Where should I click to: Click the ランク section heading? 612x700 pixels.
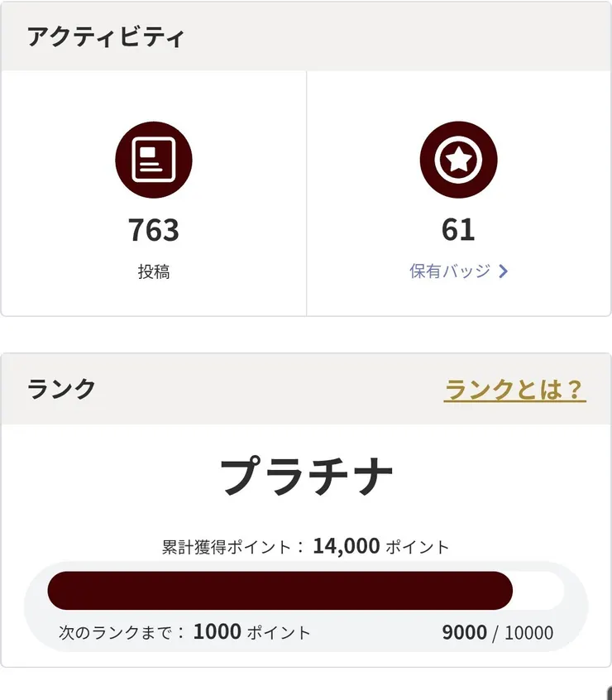(x=62, y=389)
